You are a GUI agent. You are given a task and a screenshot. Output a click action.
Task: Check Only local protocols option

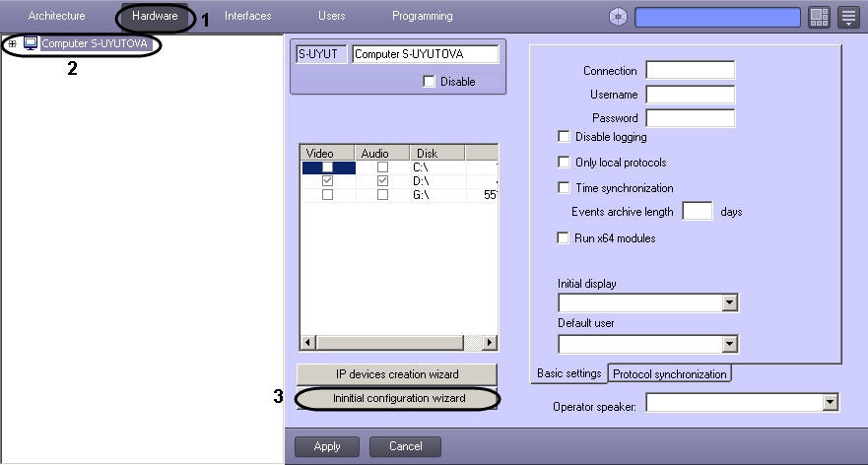[565, 163]
